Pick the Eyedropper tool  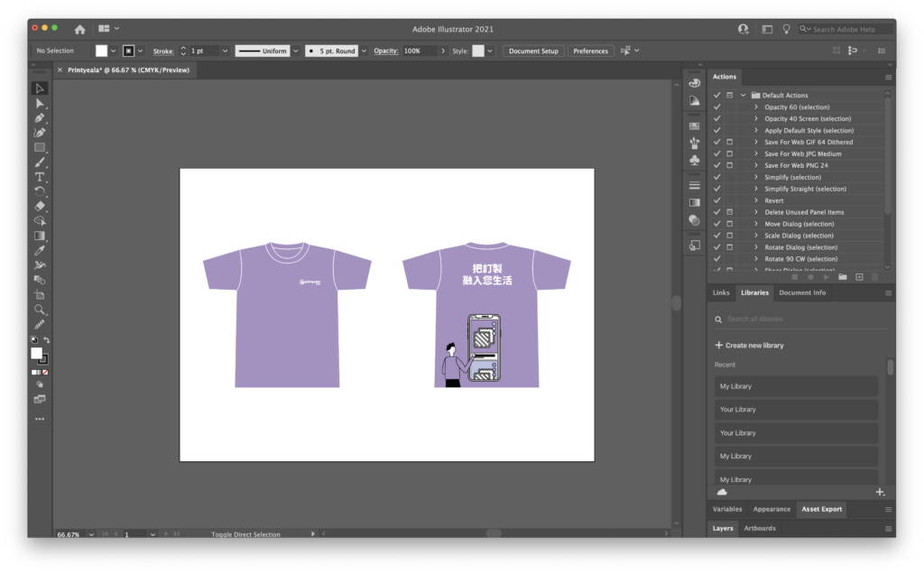(40, 250)
